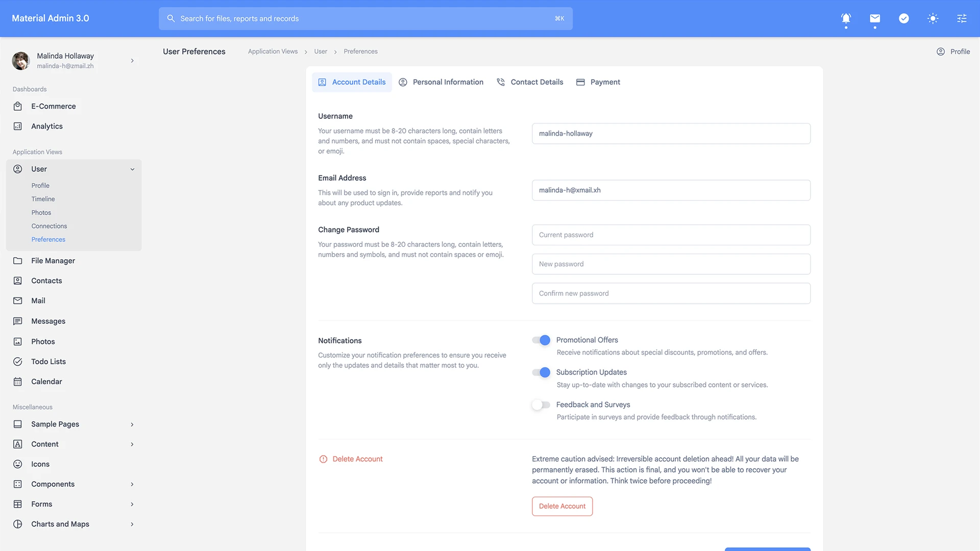This screenshot has width=980, height=551.
Task: Open the mail envelope icon in header
Action: [x=875, y=18]
